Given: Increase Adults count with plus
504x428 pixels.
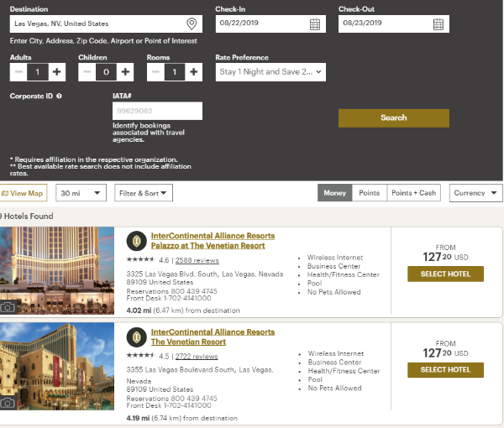Looking at the screenshot, I should click(x=57, y=72).
